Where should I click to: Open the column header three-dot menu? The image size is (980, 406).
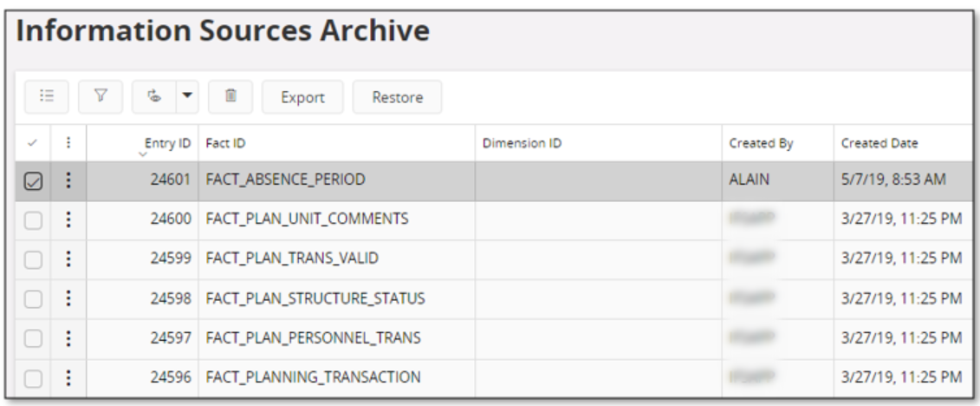click(x=68, y=143)
